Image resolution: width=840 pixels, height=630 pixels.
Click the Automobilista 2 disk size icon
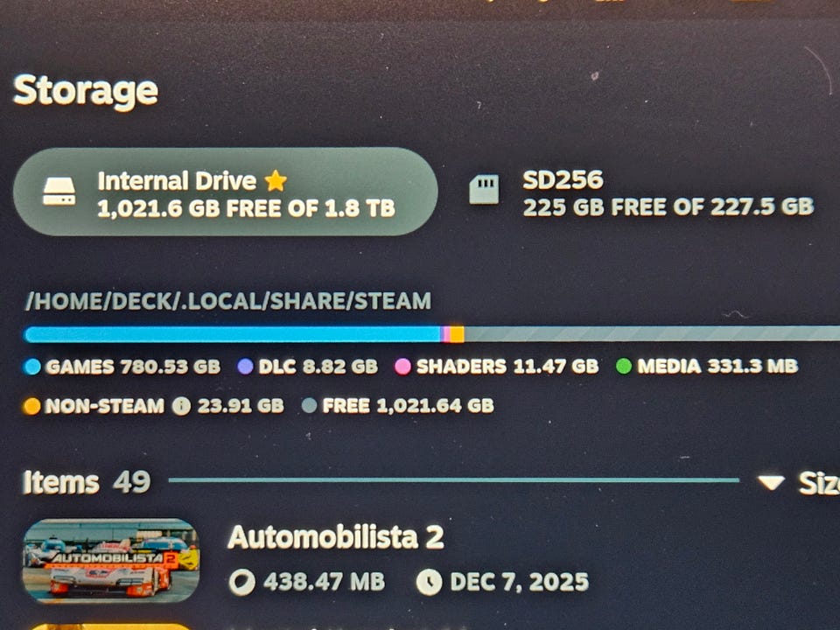click(242, 582)
